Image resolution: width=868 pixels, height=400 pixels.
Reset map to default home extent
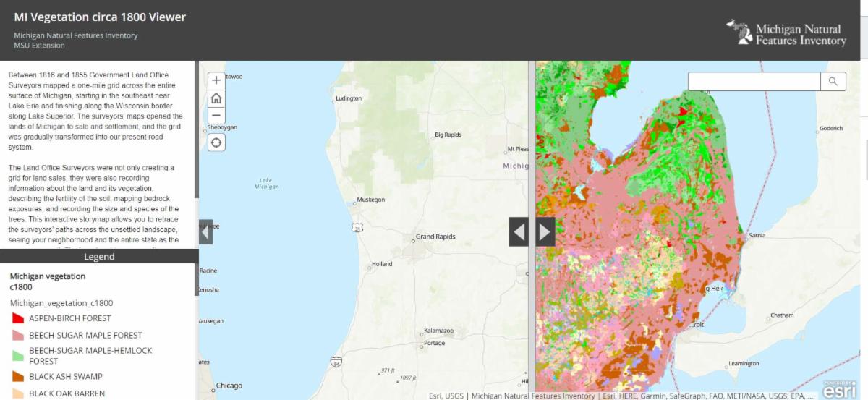click(x=216, y=98)
